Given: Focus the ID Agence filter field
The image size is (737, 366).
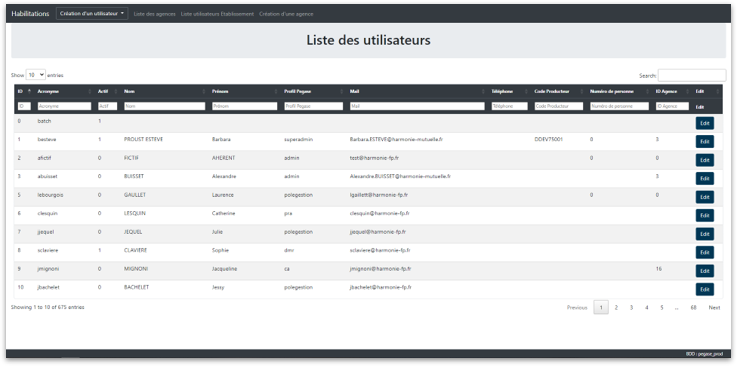Looking at the screenshot, I should [x=673, y=107].
